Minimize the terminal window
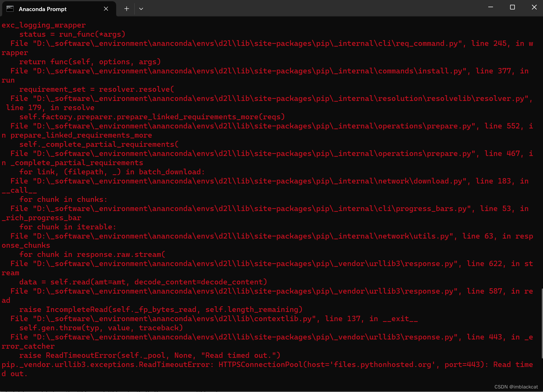 point(491,7)
